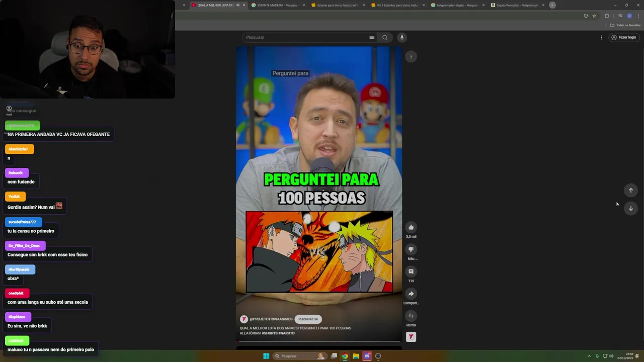Open the Chrome three-dot menu
The image size is (644, 362).
(638, 16)
